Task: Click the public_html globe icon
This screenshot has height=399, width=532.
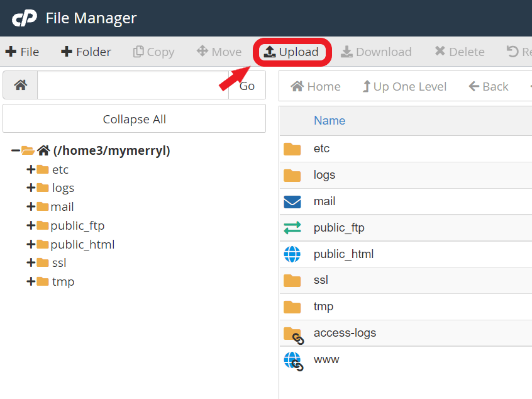Action: click(292, 254)
